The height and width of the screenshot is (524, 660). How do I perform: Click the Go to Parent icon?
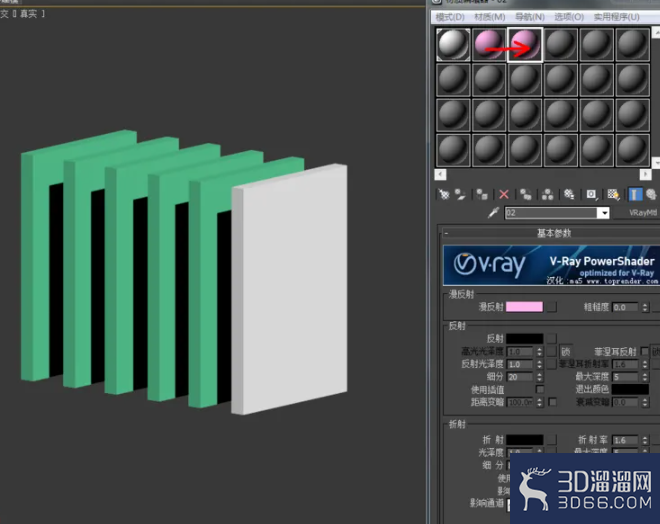[x=652, y=194]
